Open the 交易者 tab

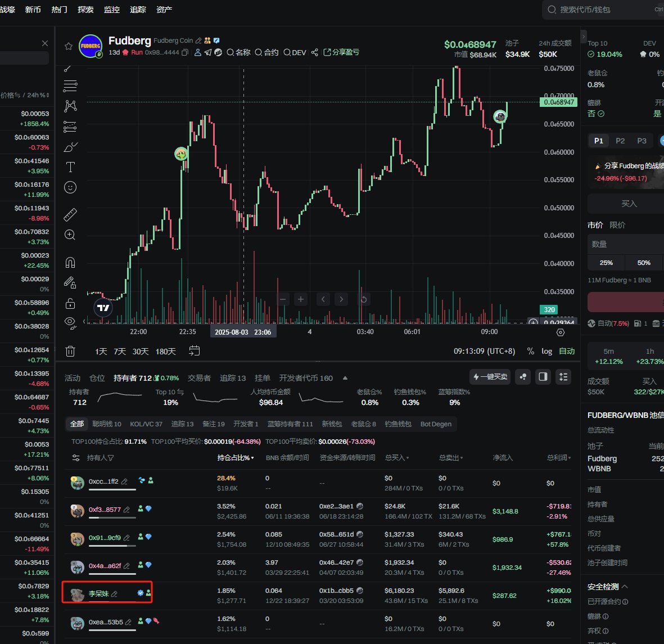click(x=199, y=378)
